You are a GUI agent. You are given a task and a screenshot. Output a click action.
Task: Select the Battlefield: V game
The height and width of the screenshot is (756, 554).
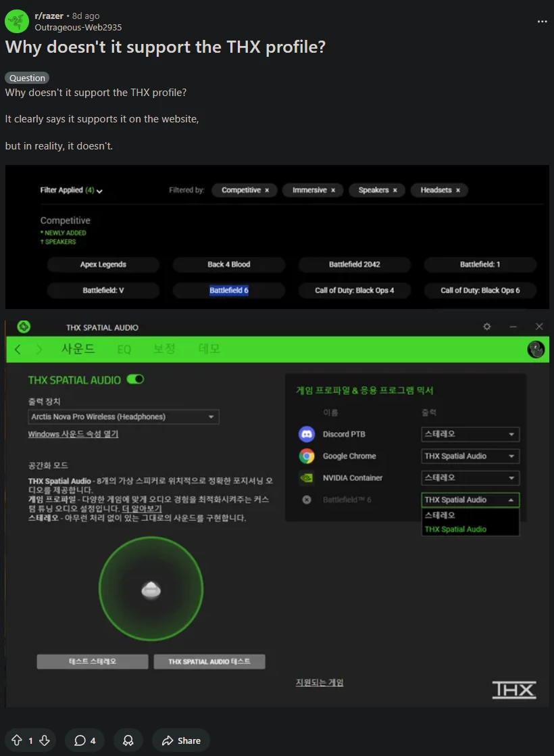[x=103, y=290]
